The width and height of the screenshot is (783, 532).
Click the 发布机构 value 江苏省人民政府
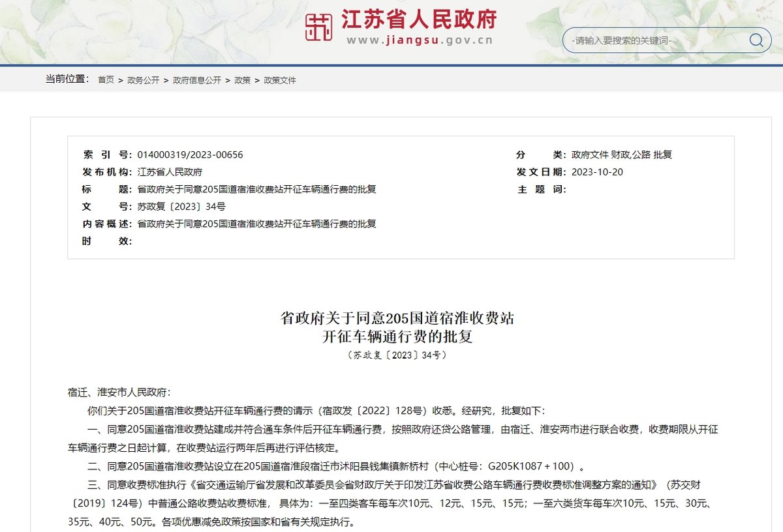(x=170, y=172)
